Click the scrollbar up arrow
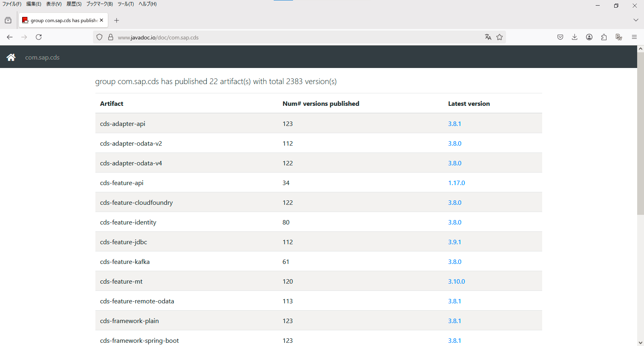The image size is (644, 346). [640, 49]
